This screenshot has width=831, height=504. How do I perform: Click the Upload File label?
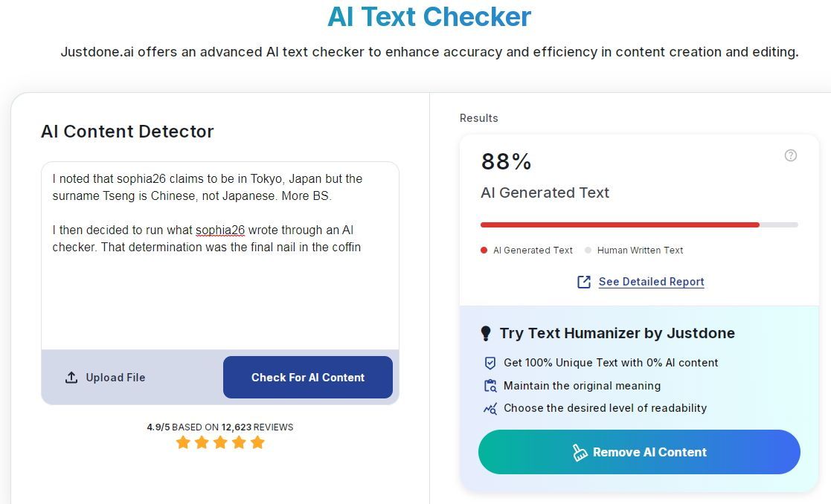tap(115, 378)
